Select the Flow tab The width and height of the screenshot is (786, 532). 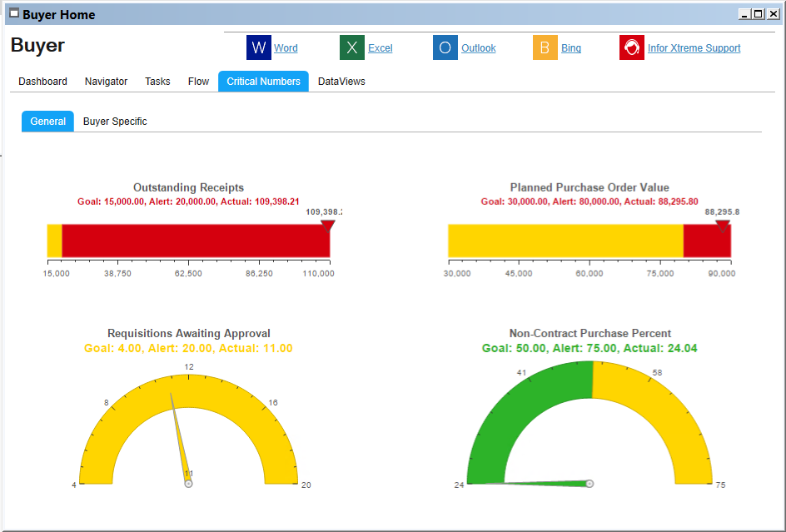click(x=198, y=82)
